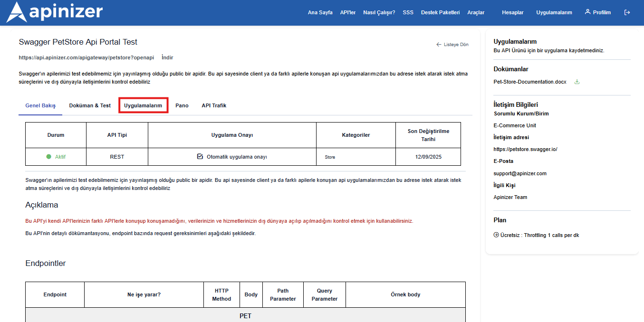Open Nasıl Çalışır? page

tap(379, 13)
